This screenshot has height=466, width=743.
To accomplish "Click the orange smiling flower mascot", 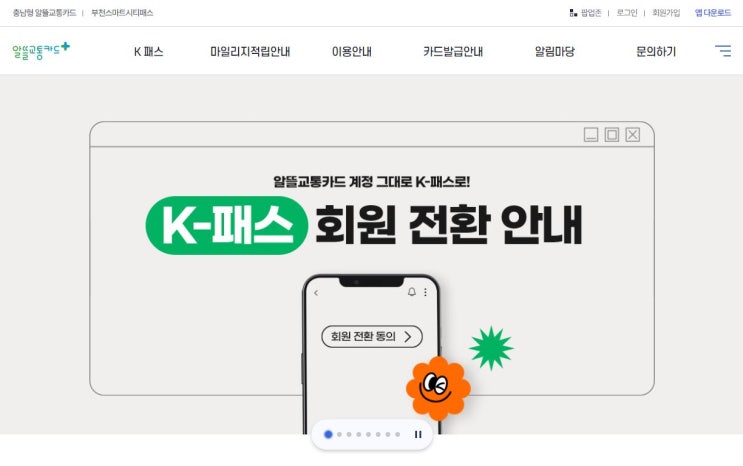I will [438, 388].
